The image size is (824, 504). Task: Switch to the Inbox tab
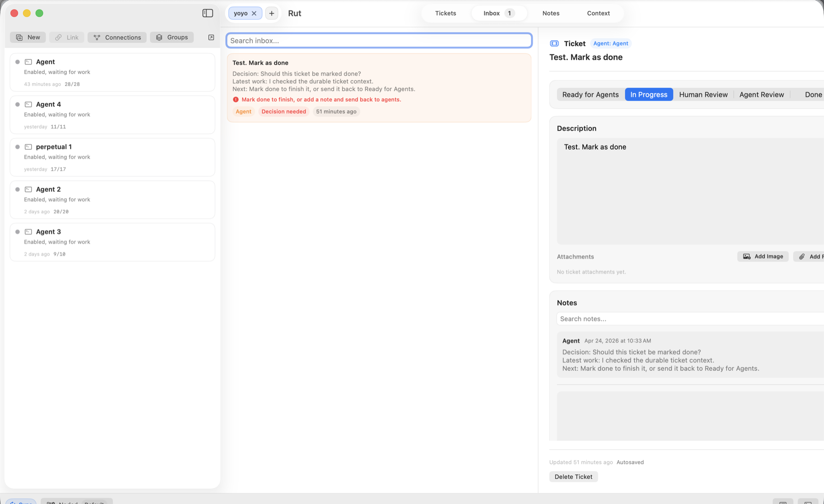click(x=499, y=13)
